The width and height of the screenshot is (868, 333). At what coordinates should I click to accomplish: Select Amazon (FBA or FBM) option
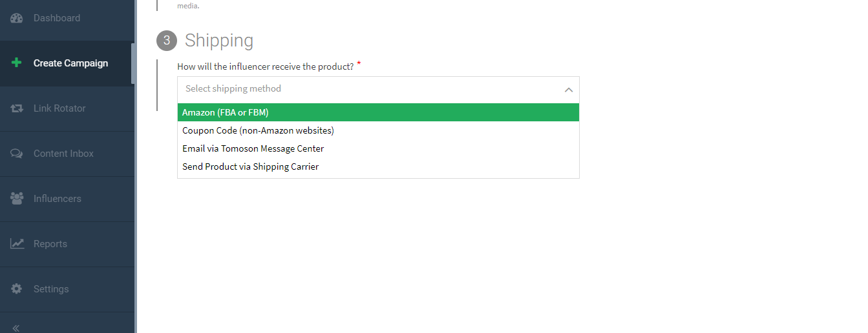pos(225,112)
